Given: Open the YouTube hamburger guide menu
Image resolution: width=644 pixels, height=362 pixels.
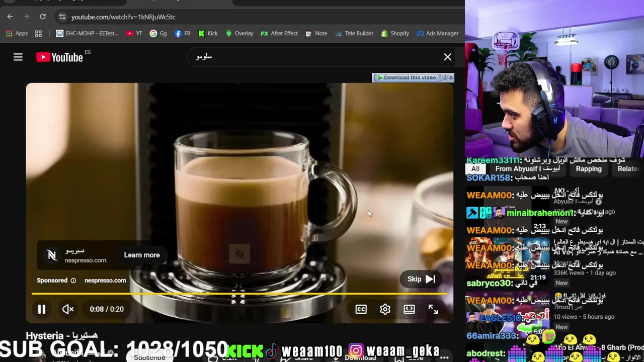Looking at the screenshot, I should pos(18,57).
